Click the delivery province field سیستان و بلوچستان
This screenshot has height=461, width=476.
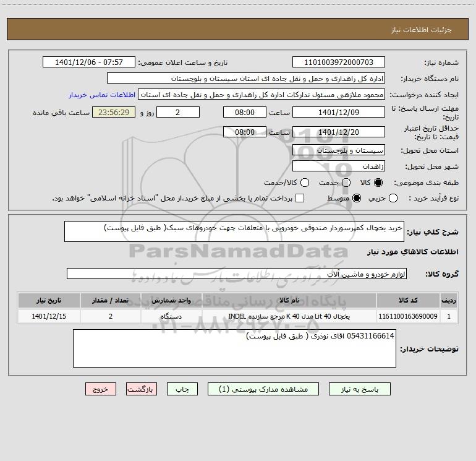tap(339, 150)
